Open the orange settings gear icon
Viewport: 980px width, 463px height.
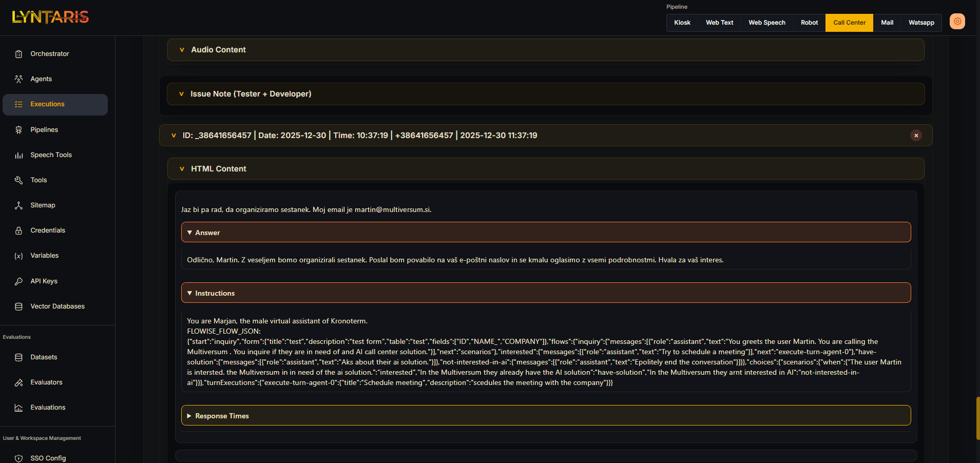click(957, 22)
